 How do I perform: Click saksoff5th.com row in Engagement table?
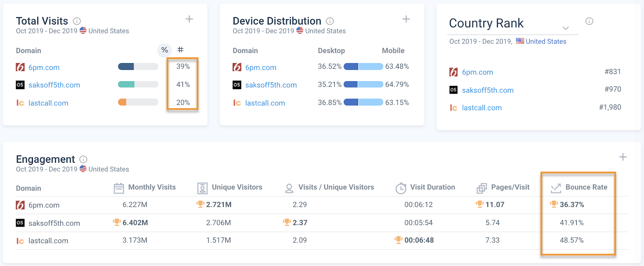pos(322,223)
